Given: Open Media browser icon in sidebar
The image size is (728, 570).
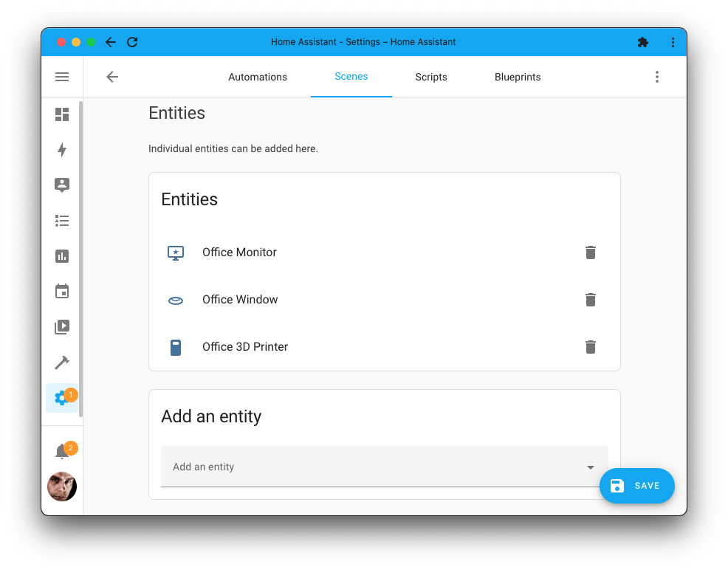Looking at the screenshot, I should pos(62,326).
